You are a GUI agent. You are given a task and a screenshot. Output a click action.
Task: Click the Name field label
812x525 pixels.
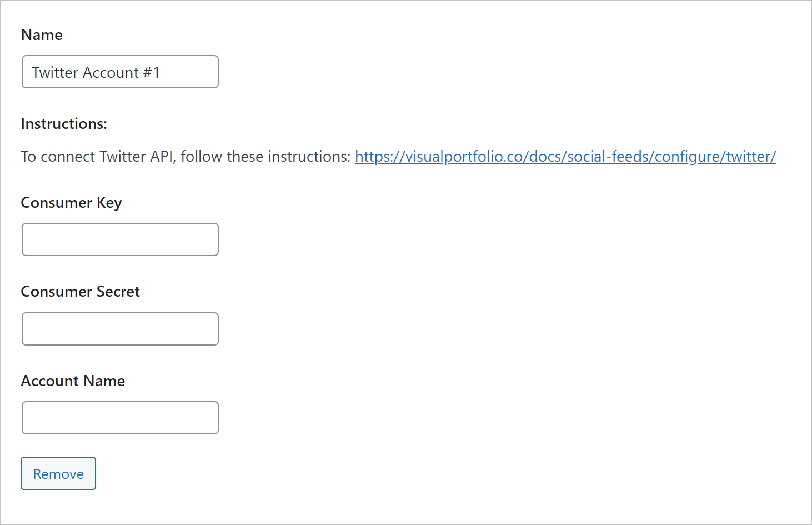(x=42, y=35)
